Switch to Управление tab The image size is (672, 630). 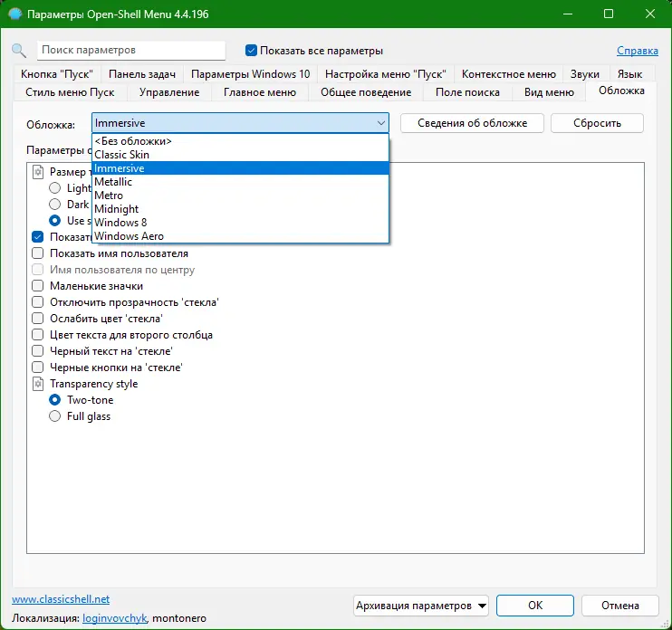pos(169,92)
